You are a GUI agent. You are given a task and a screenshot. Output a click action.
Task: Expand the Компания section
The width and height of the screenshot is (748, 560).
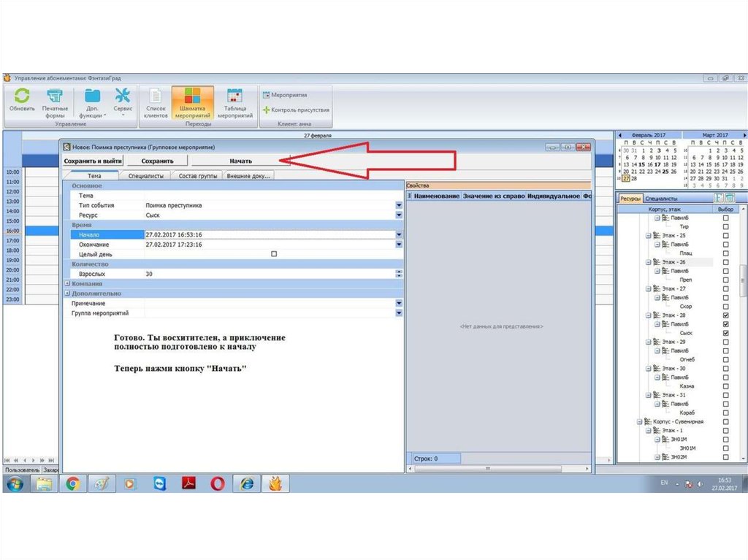(x=67, y=283)
